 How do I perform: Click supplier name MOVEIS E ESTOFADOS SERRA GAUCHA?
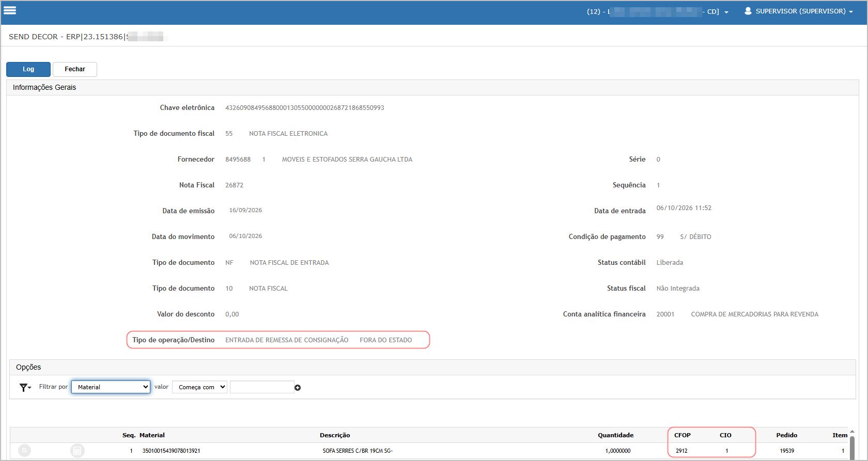tap(347, 160)
